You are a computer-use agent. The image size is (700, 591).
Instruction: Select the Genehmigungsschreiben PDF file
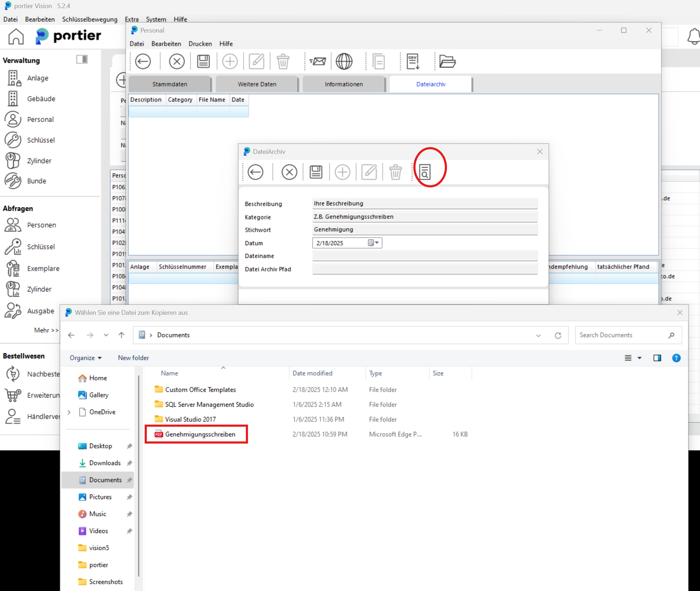200,434
